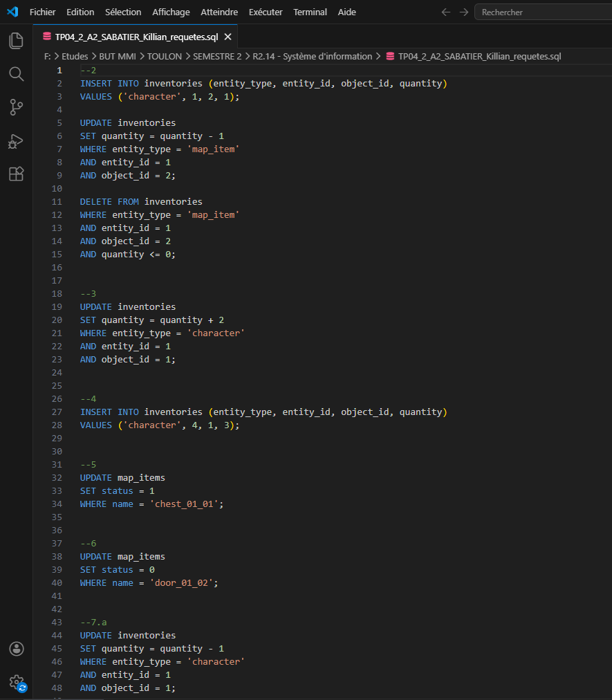
Task: Open the Fichier menu
Action: (42, 12)
